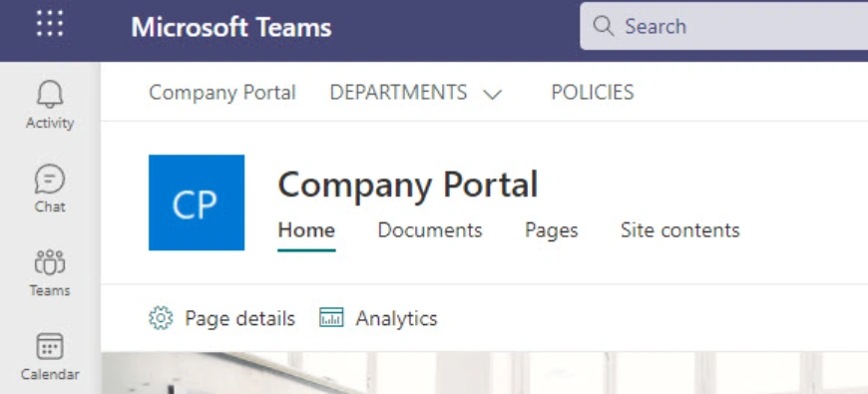The width and height of the screenshot is (868, 394).
Task: Switch to the Pages tab
Action: [x=552, y=230]
